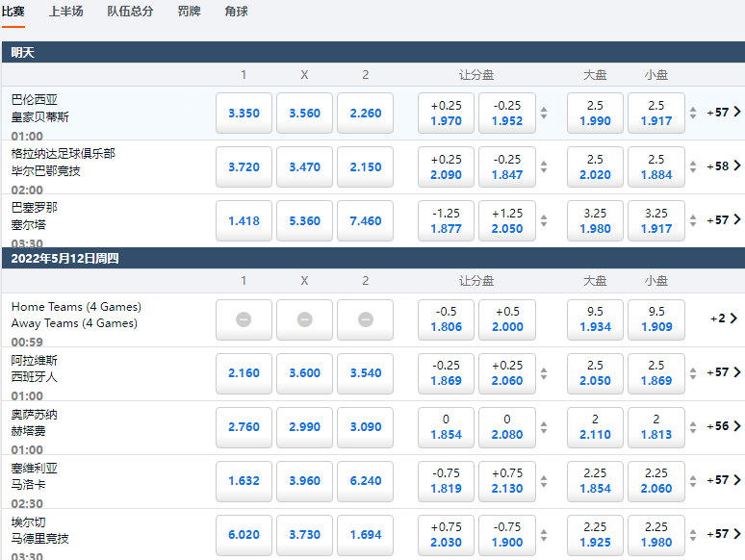745x560 pixels.
Task: Expand +58 markets for 格拉纳达足球俱乐部 match
Action: tap(723, 166)
